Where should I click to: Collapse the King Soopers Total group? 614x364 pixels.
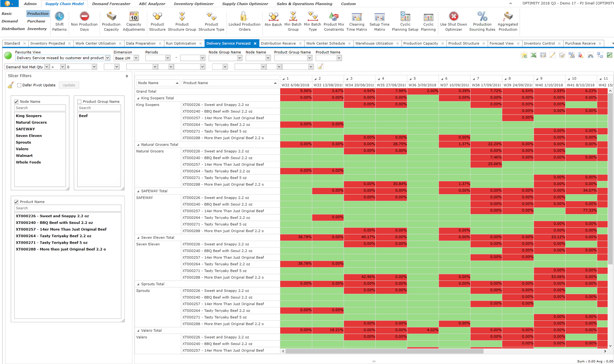click(x=138, y=98)
